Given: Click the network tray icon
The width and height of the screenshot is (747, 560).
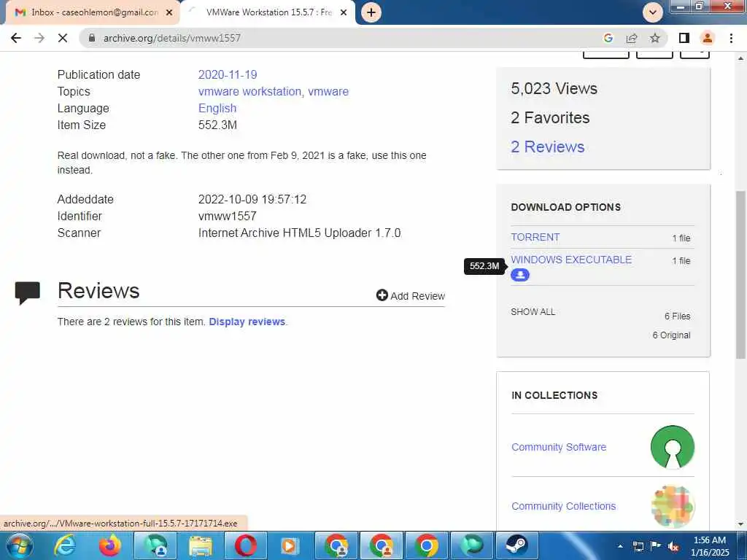Looking at the screenshot, I should [638, 547].
